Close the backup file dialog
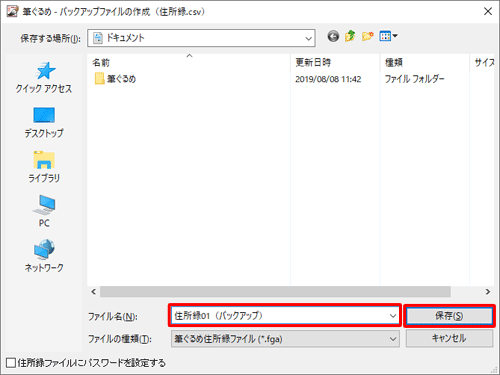Viewport: 500px width, 375px height. click(488, 11)
